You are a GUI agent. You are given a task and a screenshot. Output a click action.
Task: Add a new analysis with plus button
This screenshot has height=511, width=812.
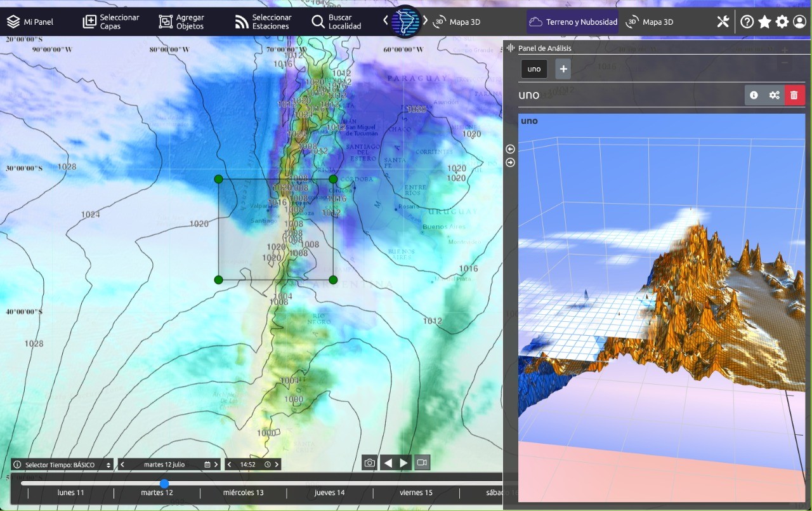(x=563, y=69)
